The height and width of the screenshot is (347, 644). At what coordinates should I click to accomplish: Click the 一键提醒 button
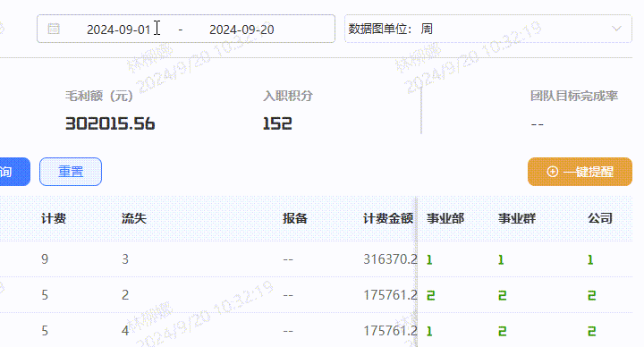[580, 172]
